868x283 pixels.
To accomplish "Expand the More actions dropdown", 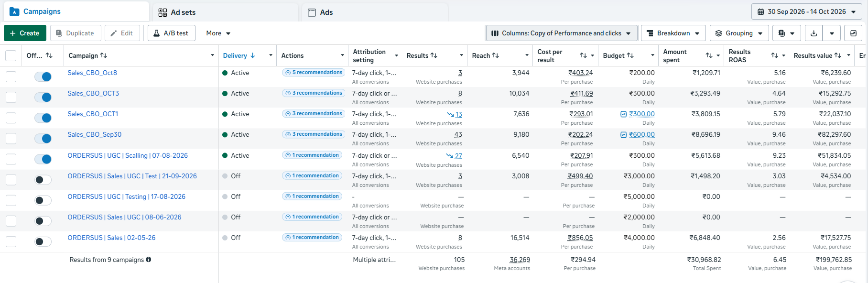I will pos(218,33).
